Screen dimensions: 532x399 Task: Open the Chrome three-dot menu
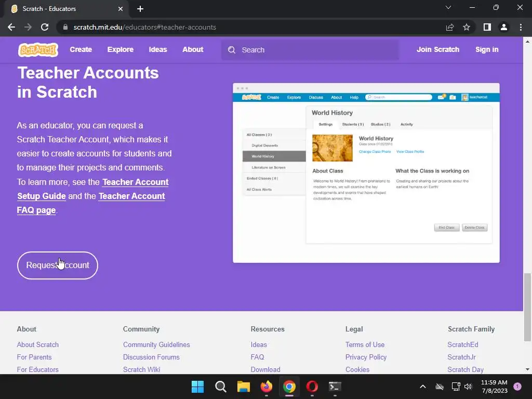point(521,27)
